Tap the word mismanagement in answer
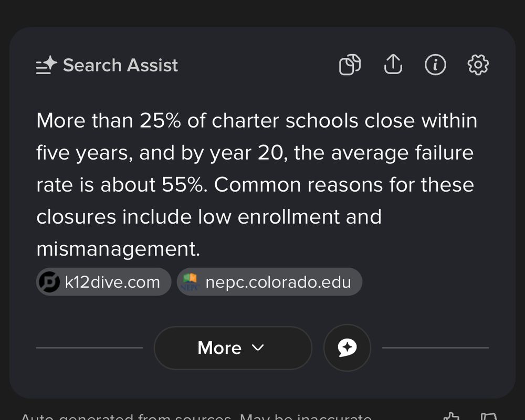The width and height of the screenshot is (525, 420). tap(118, 249)
